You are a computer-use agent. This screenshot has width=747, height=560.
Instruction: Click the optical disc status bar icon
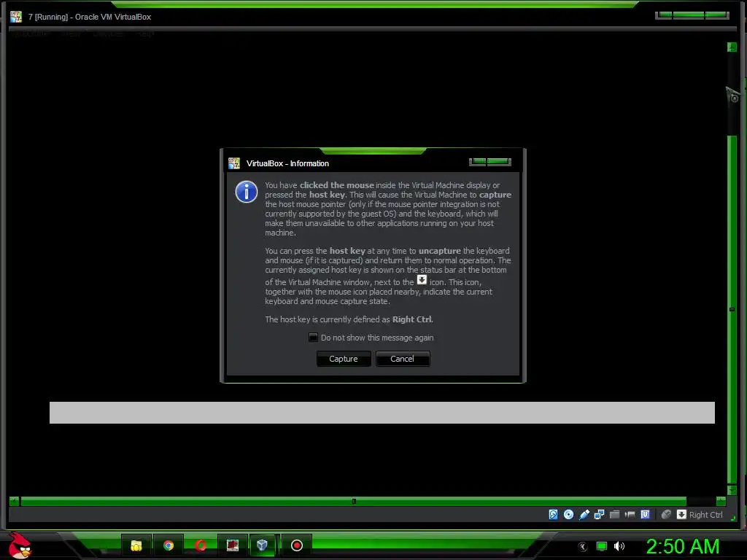(568, 514)
